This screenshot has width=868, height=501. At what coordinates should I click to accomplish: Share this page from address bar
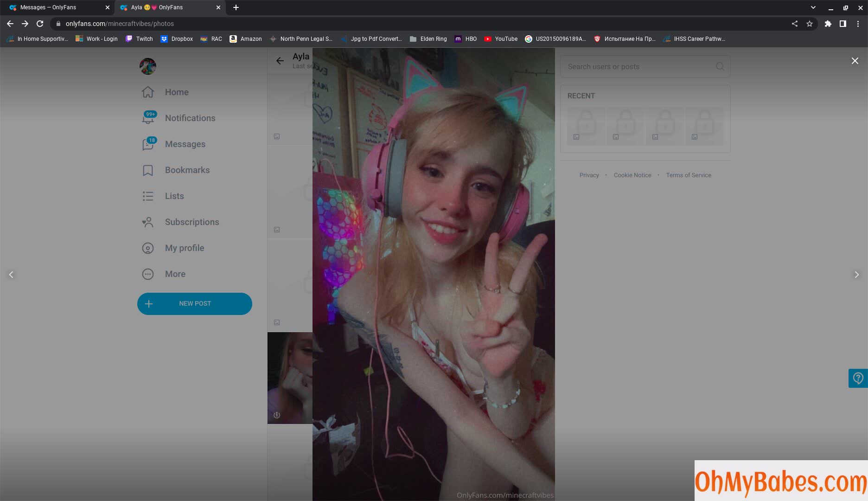(x=795, y=24)
